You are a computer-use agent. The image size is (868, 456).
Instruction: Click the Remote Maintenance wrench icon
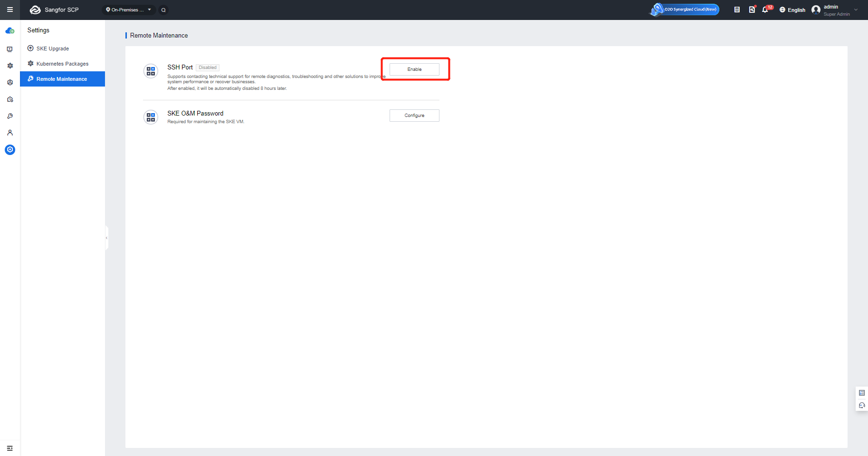click(30, 78)
